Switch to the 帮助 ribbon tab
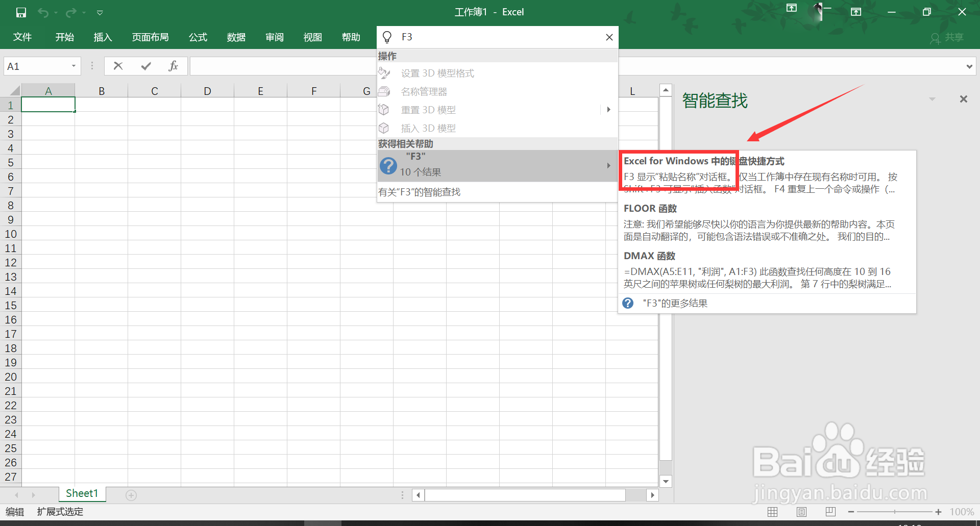This screenshot has height=526, width=980. click(351, 37)
